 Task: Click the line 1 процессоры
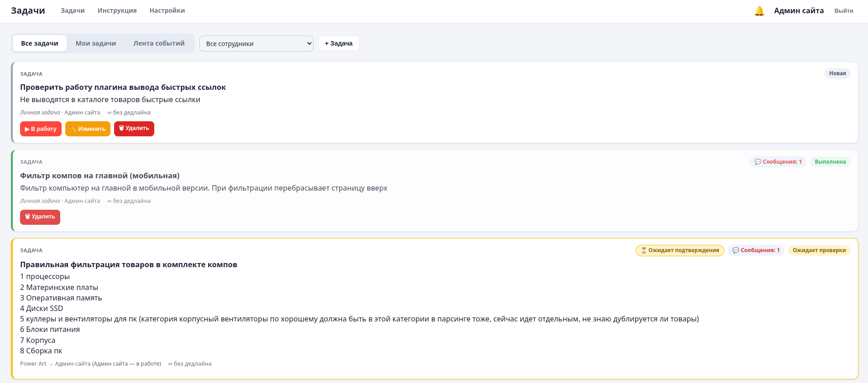45,276
